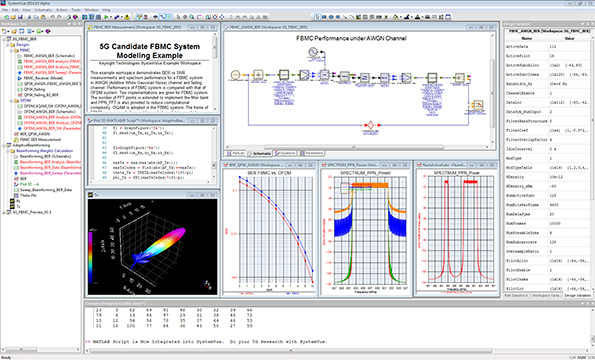Switch to the PartList tab
The image size is (595, 360).
(x=235, y=153)
